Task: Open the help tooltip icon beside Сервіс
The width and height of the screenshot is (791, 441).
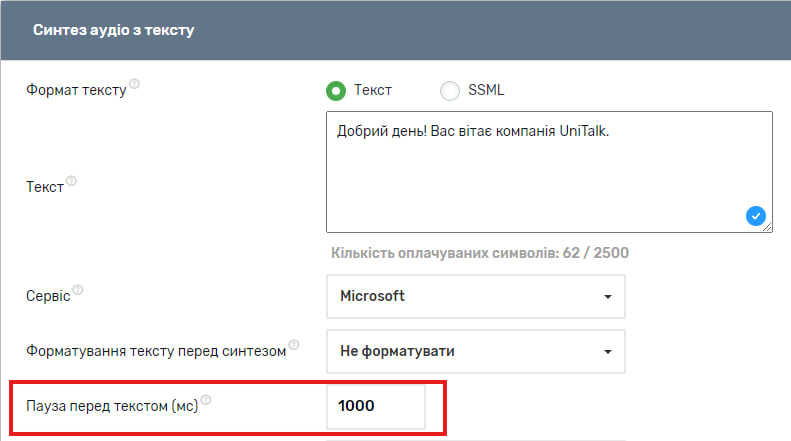Action: point(78,291)
